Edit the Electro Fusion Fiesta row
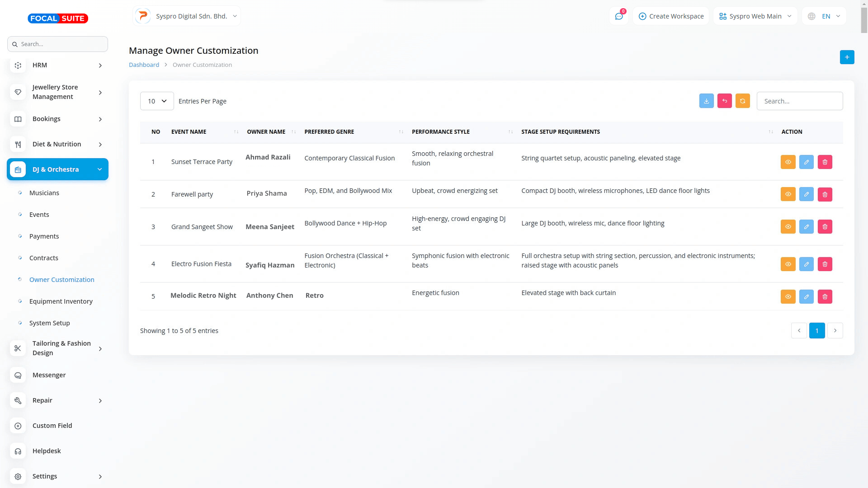Viewport: 868px width, 488px height. pos(806,264)
